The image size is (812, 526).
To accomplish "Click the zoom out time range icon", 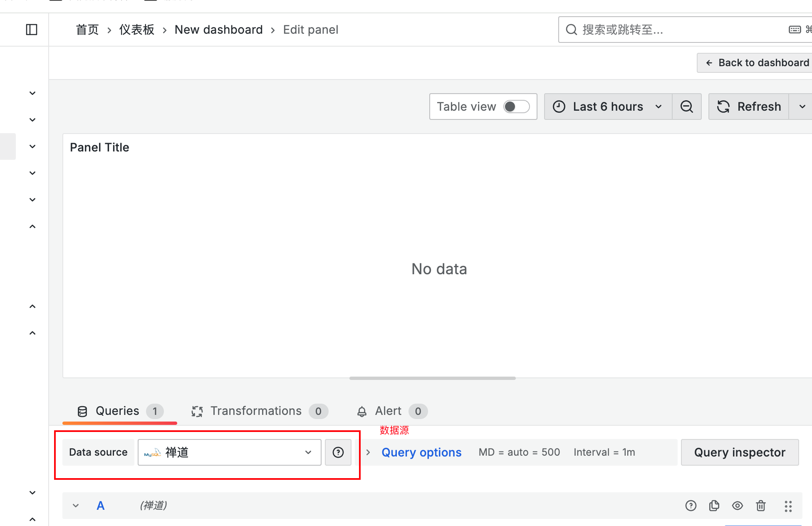I will pyautogui.click(x=687, y=107).
